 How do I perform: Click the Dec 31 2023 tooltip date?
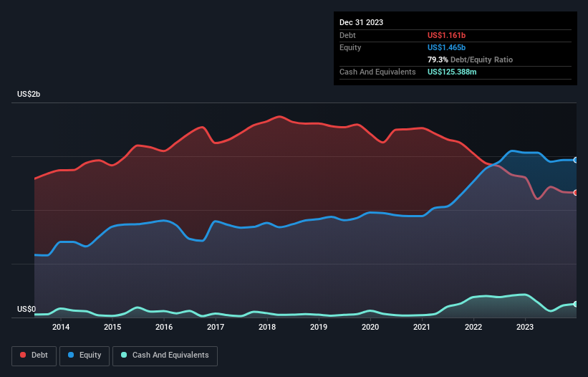(361, 22)
